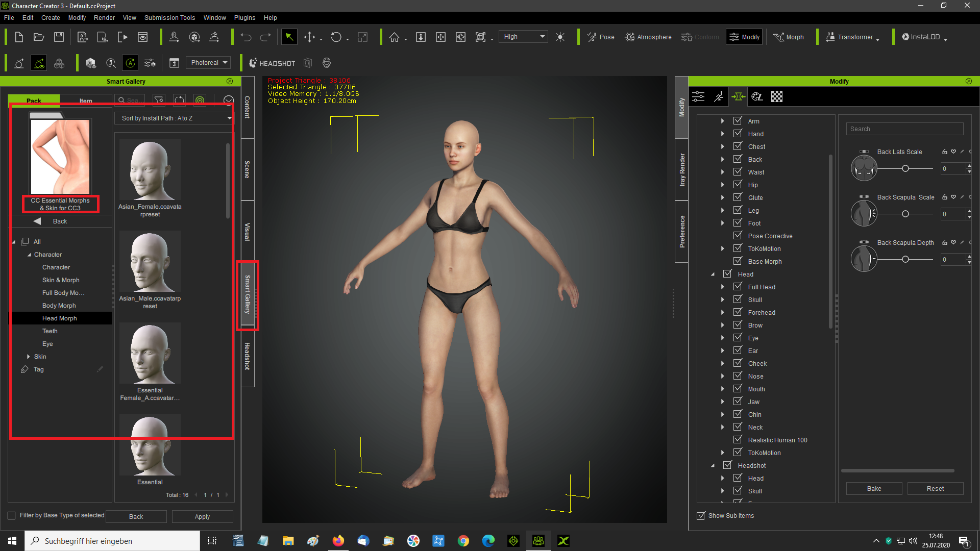Click the Bake button
The width and height of the screenshot is (980, 551).
pyautogui.click(x=874, y=489)
